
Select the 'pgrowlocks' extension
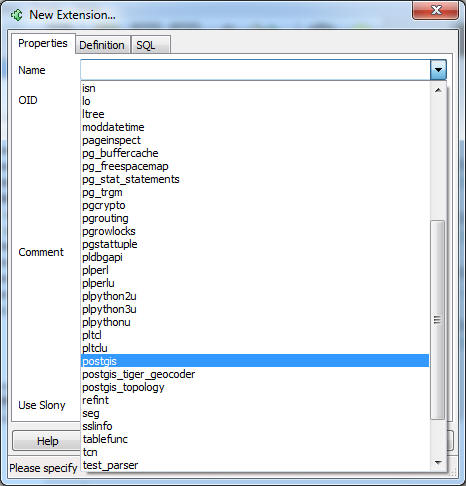pos(255,231)
